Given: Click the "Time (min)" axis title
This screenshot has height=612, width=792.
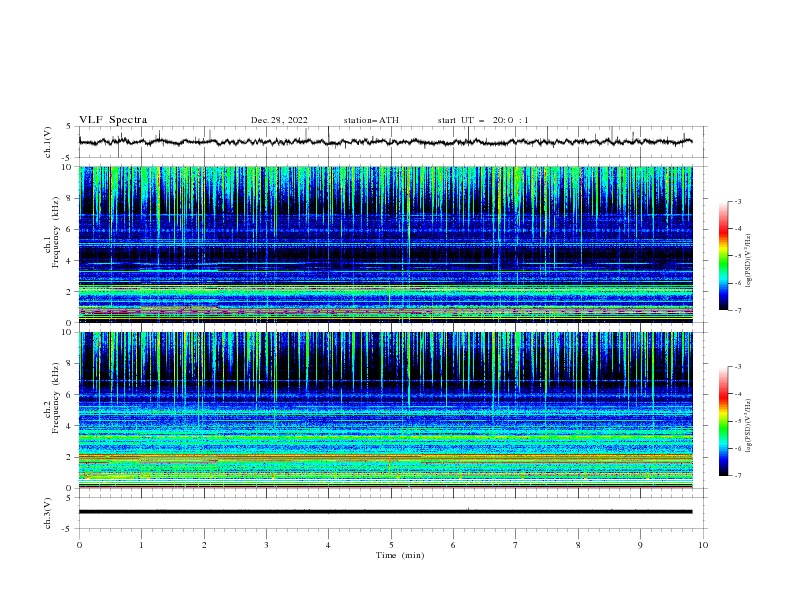Looking at the screenshot, I should pyautogui.click(x=400, y=555).
